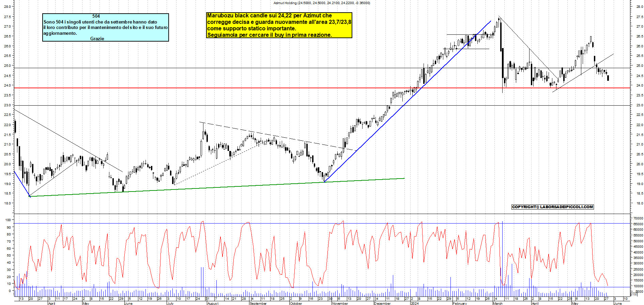Click the 'August' month label
Screen dimensions: 644x305
pos(213,303)
